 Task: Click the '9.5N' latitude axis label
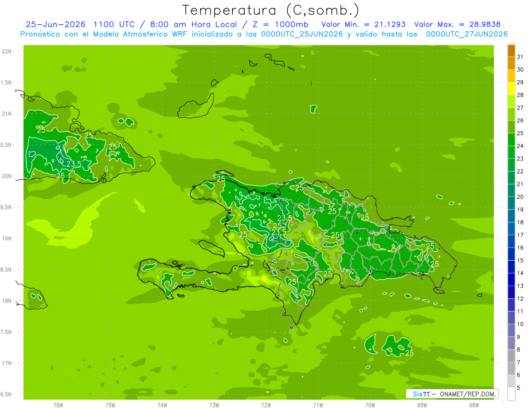[x=7, y=207]
